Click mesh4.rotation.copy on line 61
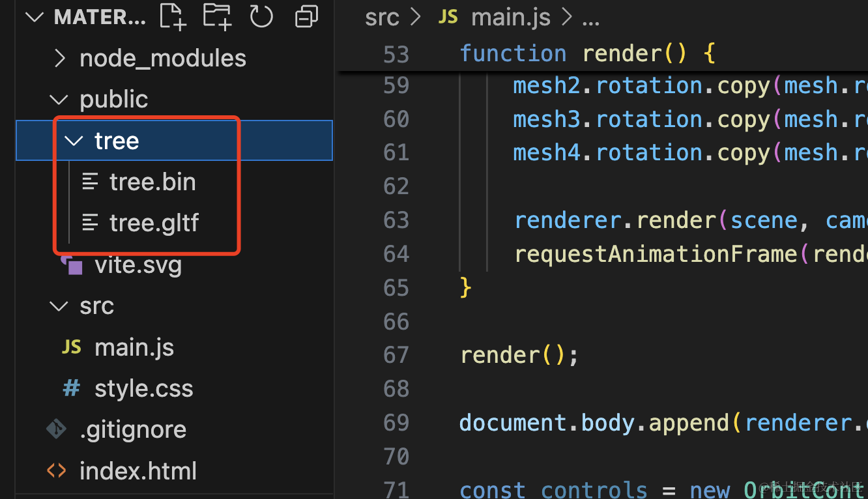Screen dimensions: 868x499 click(641, 153)
